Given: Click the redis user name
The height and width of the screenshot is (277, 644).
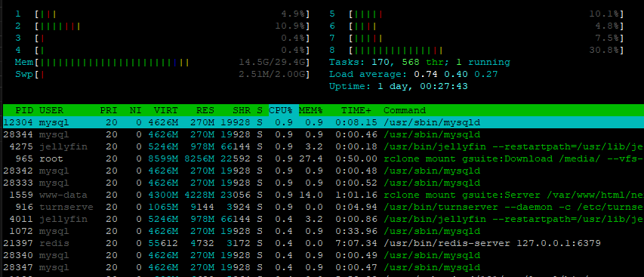Looking at the screenshot, I should [54, 243].
